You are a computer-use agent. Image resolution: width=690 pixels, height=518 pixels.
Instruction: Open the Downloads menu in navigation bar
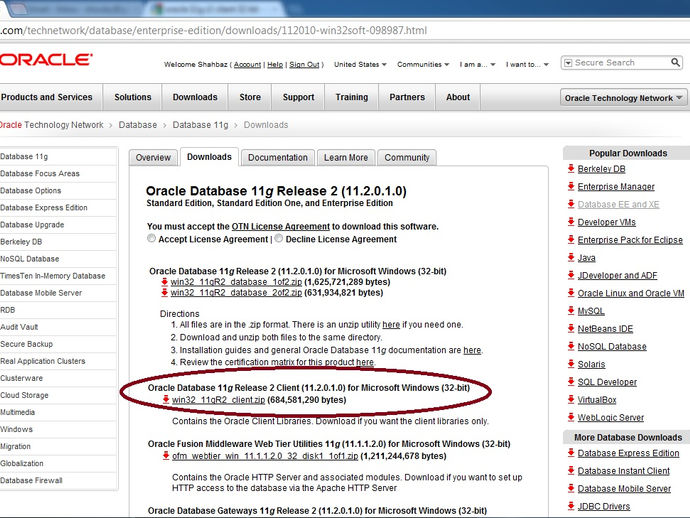(x=195, y=97)
